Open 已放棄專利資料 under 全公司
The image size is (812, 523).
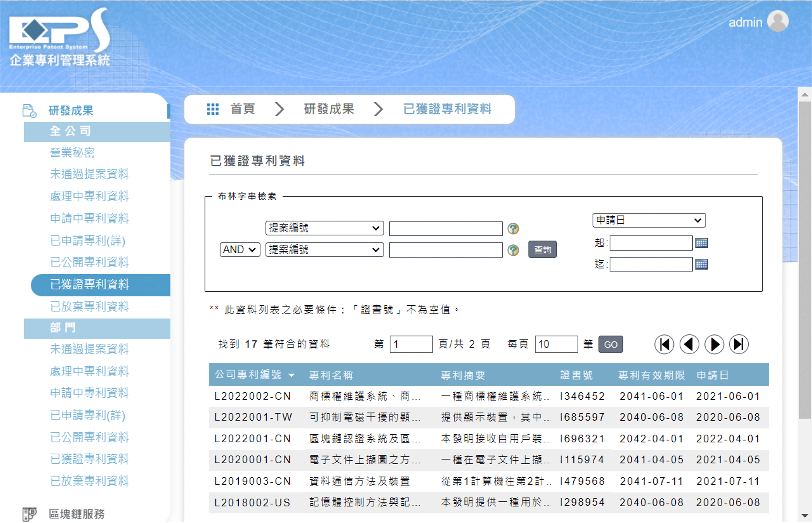[x=89, y=306]
